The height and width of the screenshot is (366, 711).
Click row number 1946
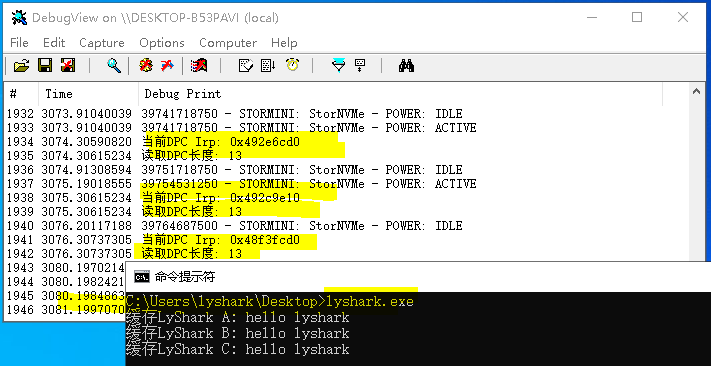tap(20, 310)
